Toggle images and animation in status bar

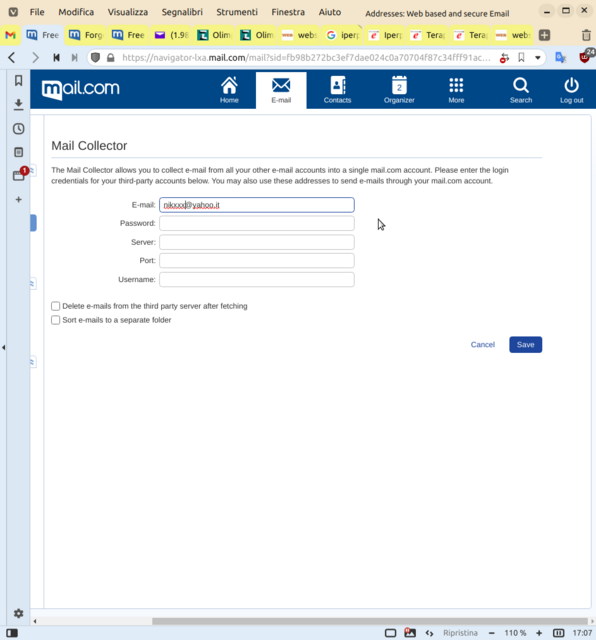[x=409, y=632]
